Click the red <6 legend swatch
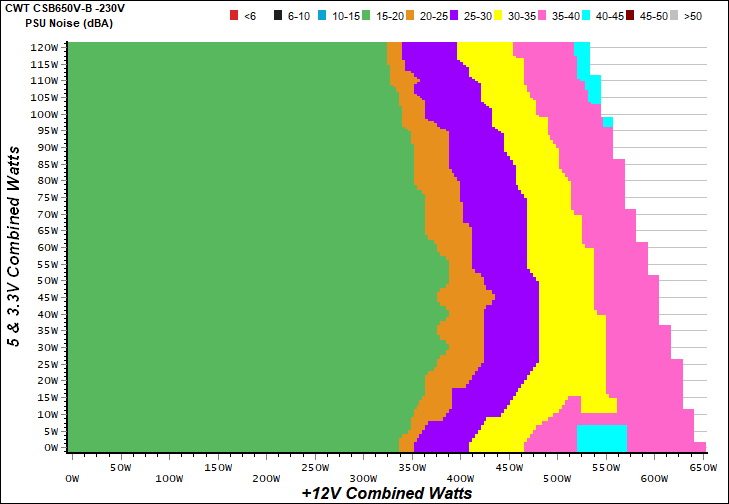Viewport: 729px width, 504px height. coord(234,17)
